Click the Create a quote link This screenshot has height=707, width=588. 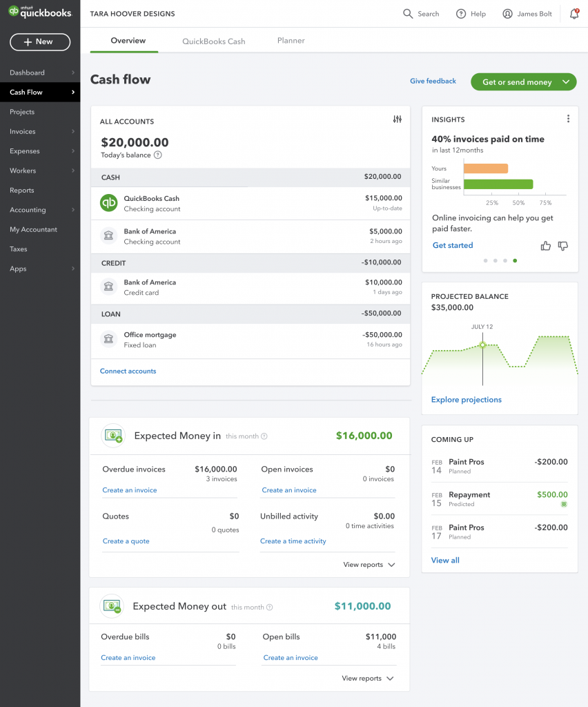point(126,541)
